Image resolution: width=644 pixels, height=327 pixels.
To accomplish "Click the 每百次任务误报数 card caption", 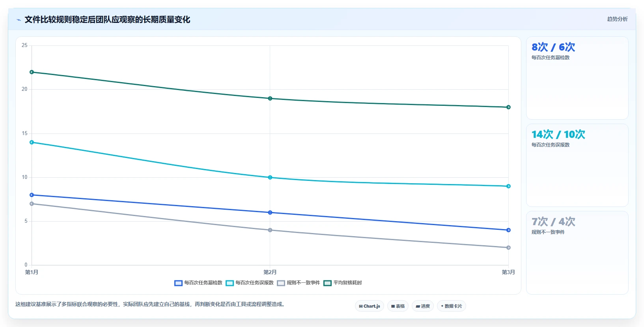I will tap(551, 145).
